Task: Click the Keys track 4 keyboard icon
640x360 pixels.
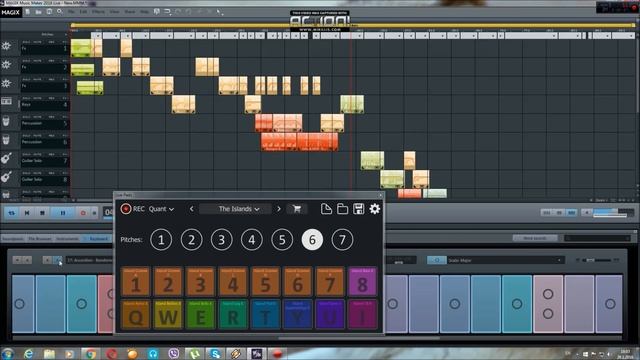Action: pos(6,101)
